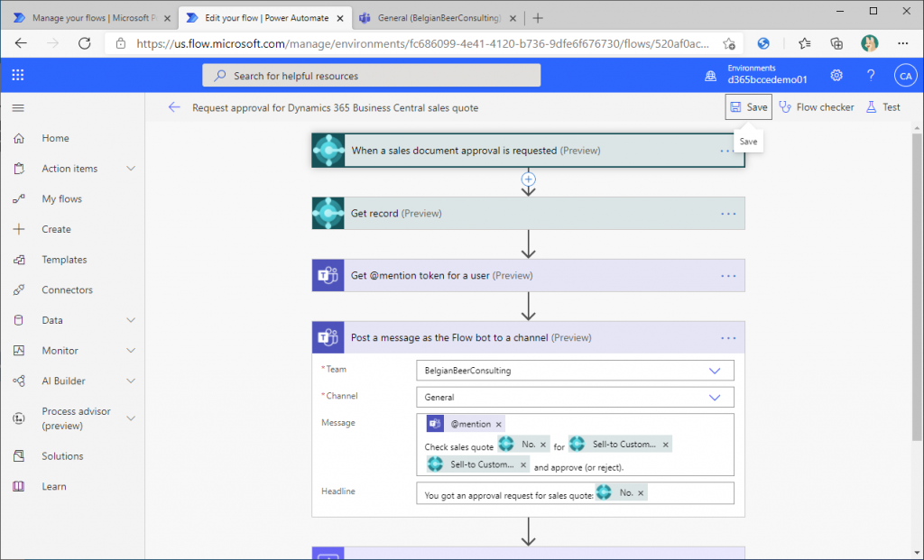Open the Get record step menu
924x560 pixels.
728,214
